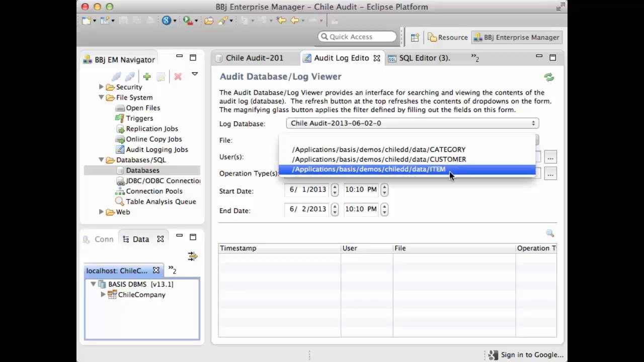The image size is (644, 362).
Task: Switch to Resource perspective
Action: (447, 37)
